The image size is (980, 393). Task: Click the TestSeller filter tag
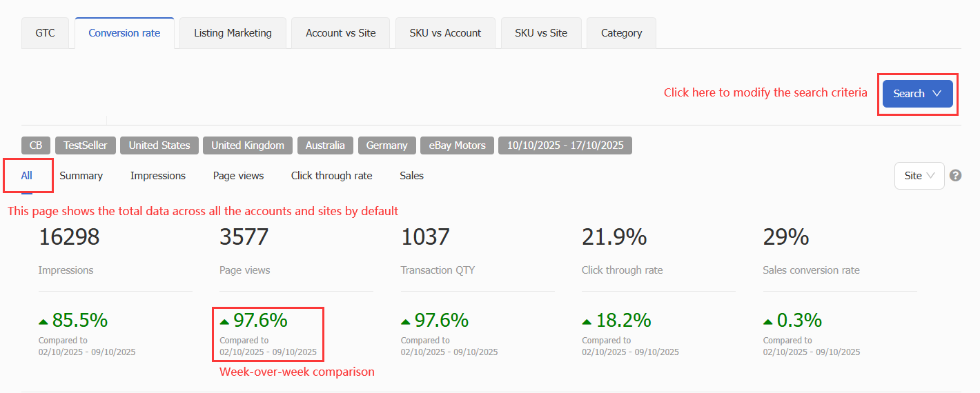pyautogui.click(x=85, y=145)
